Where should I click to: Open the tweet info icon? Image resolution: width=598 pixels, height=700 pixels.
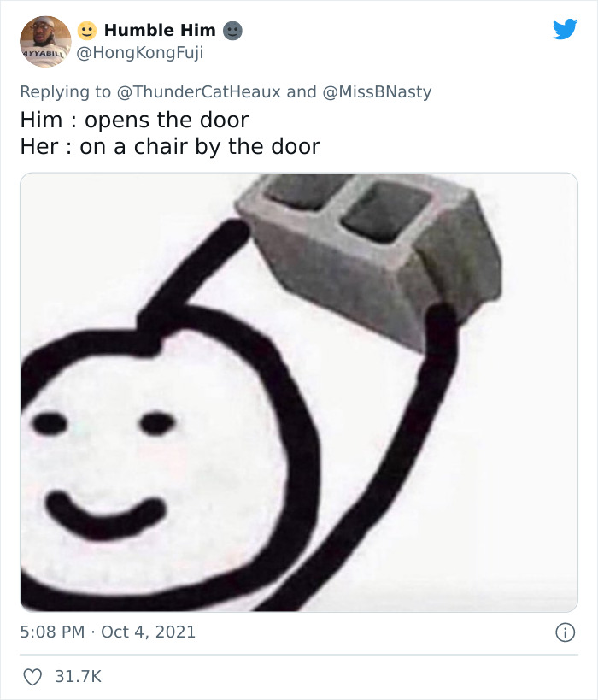coord(565,632)
